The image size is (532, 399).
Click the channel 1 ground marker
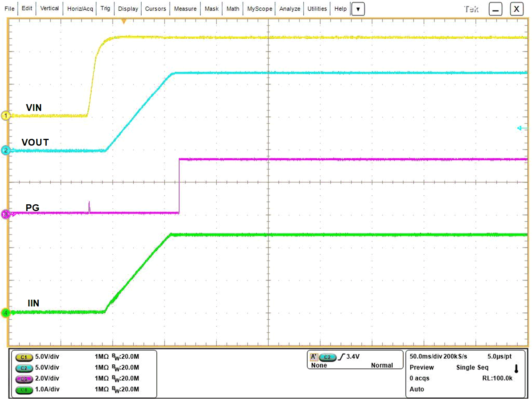click(5, 116)
